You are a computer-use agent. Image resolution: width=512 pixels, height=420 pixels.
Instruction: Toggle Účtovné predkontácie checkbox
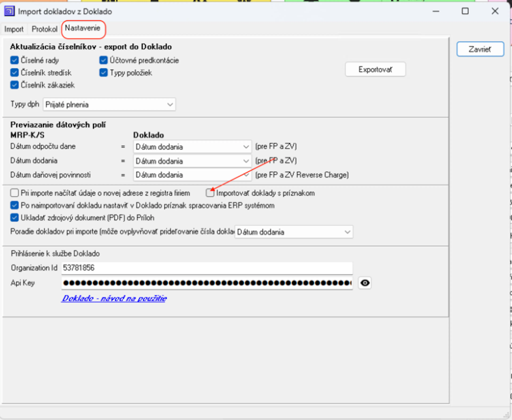[x=103, y=60]
